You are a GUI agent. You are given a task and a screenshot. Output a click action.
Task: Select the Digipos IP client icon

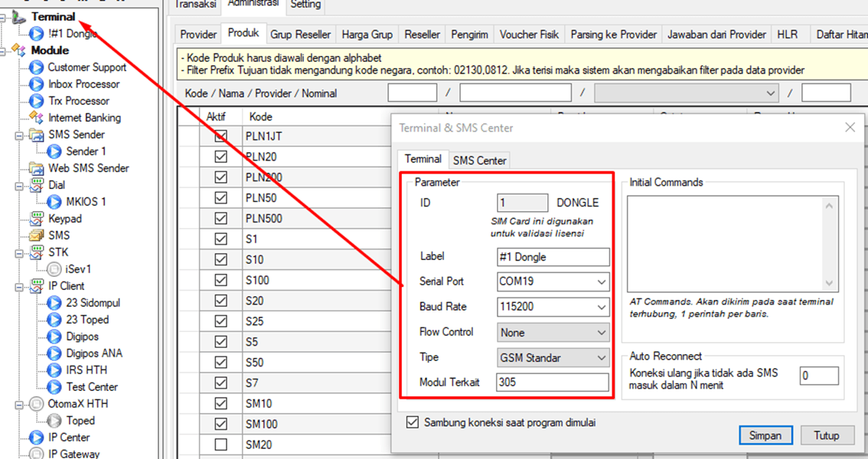[54, 337]
